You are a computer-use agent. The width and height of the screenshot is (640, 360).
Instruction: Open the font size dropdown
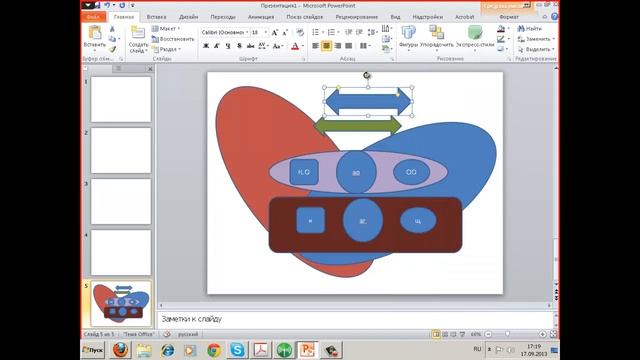pos(266,32)
